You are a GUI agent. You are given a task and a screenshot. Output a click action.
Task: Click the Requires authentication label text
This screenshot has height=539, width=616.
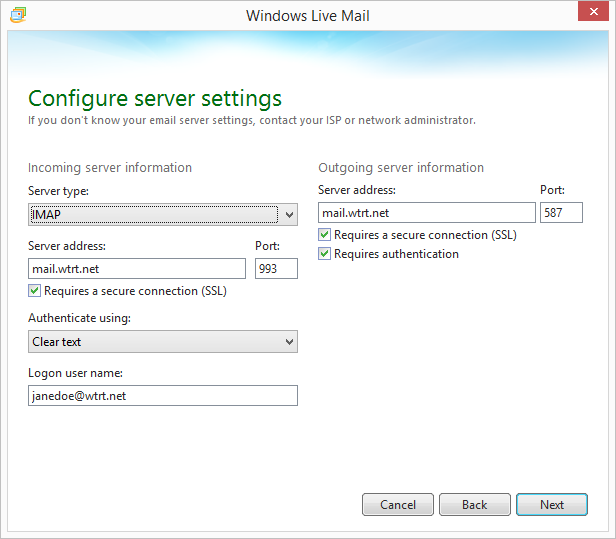pos(396,254)
